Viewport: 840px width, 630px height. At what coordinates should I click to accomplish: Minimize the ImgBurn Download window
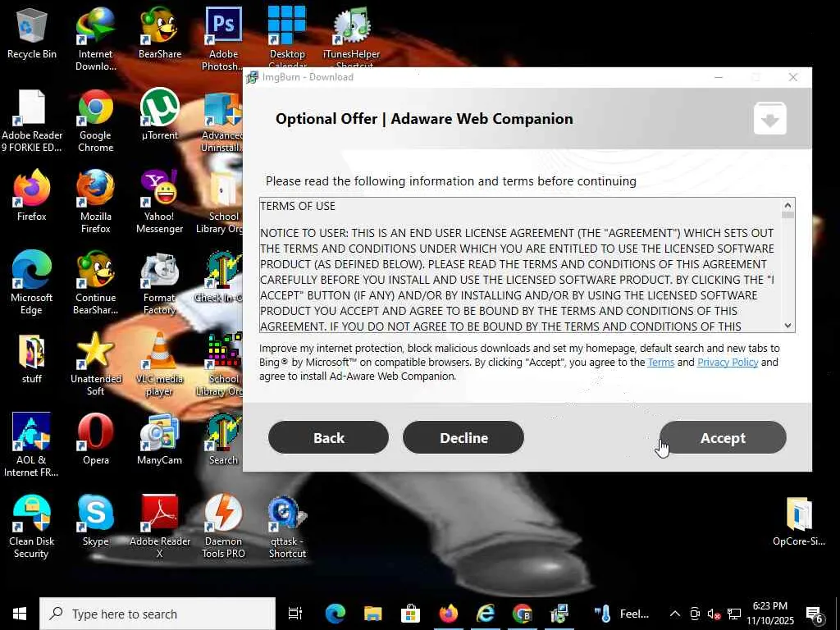[x=719, y=77]
